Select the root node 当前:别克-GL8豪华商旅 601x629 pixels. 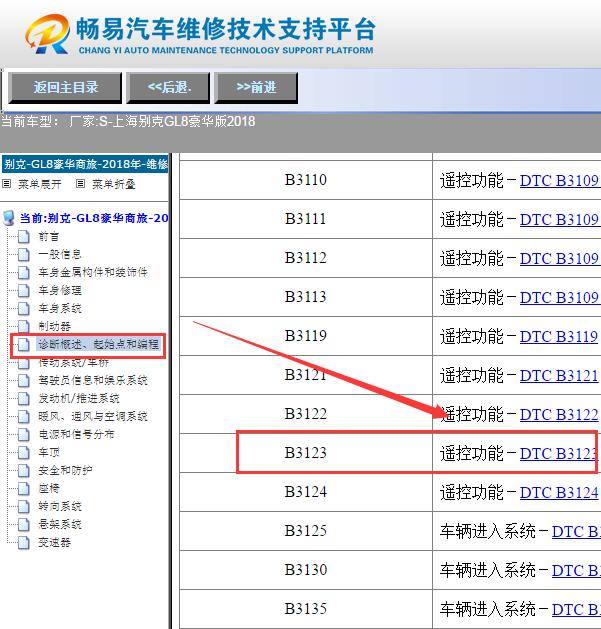click(94, 218)
